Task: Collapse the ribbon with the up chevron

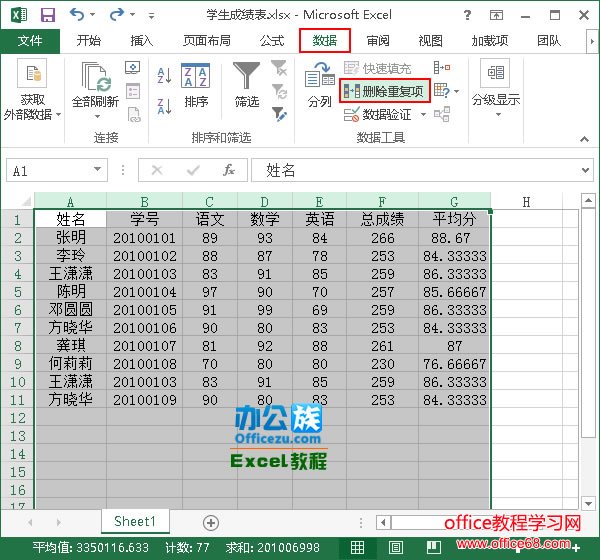Action: (x=584, y=139)
